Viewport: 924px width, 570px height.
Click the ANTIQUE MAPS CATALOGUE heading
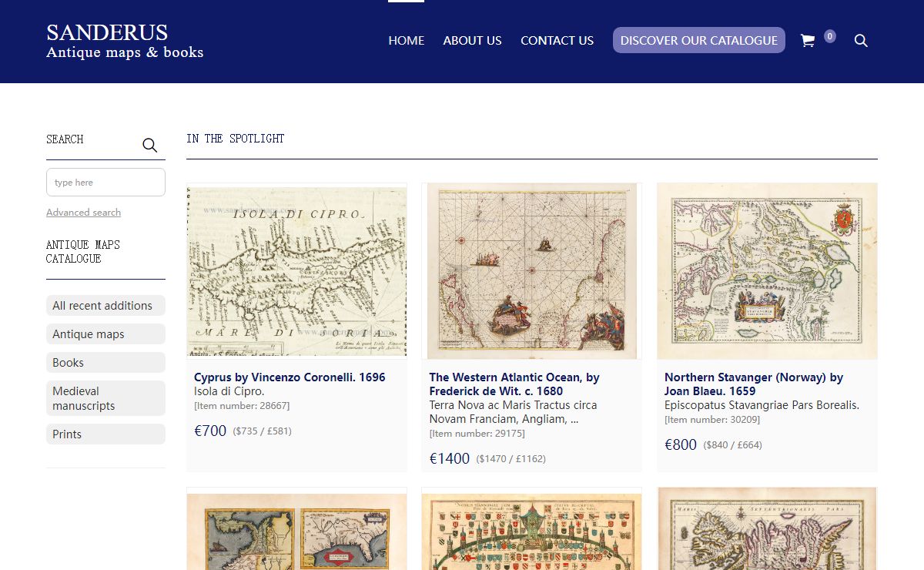83,252
